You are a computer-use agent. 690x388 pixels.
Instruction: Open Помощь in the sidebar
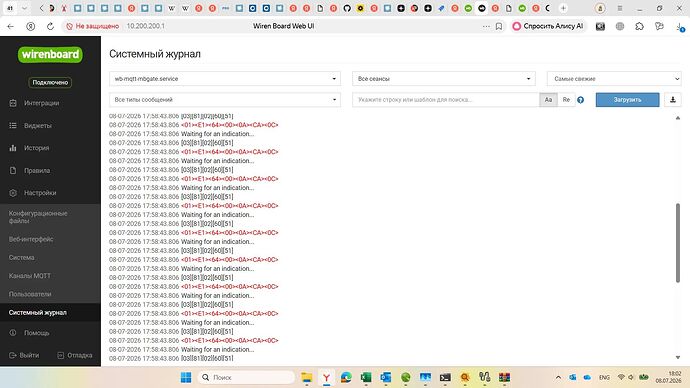click(x=37, y=333)
